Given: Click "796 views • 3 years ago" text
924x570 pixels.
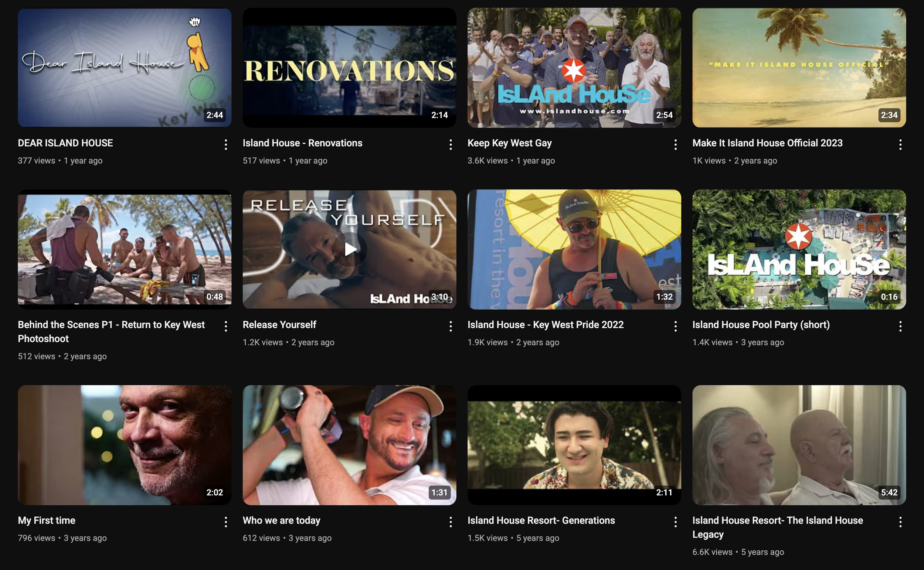Looking at the screenshot, I should [x=62, y=538].
